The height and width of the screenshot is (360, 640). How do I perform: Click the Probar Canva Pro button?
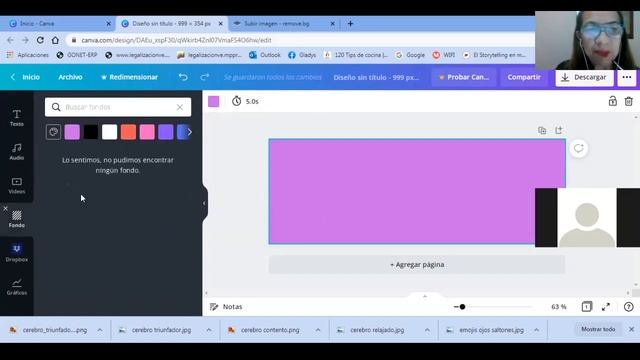pos(464,77)
